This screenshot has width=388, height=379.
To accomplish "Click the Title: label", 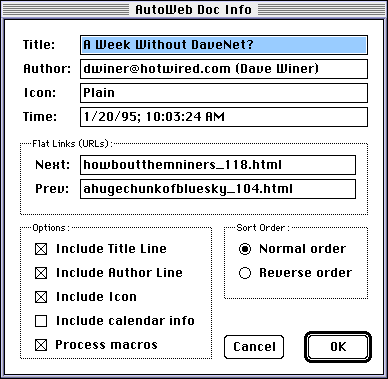I will pyautogui.click(x=39, y=45).
